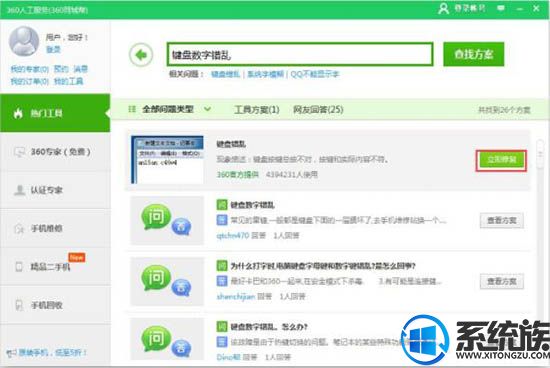Click the icon beside 手机维修
Image resolution: width=550 pixels, height=368 pixels.
[x=19, y=228]
